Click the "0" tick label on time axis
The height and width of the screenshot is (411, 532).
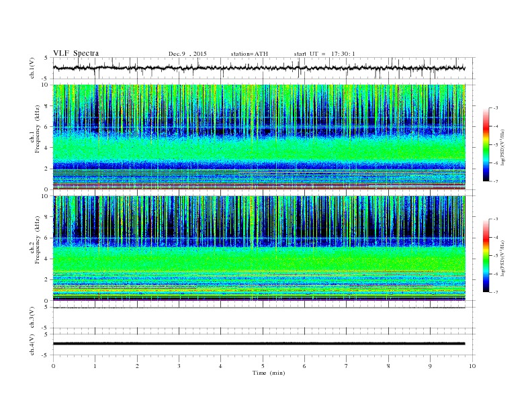point(53,366)
